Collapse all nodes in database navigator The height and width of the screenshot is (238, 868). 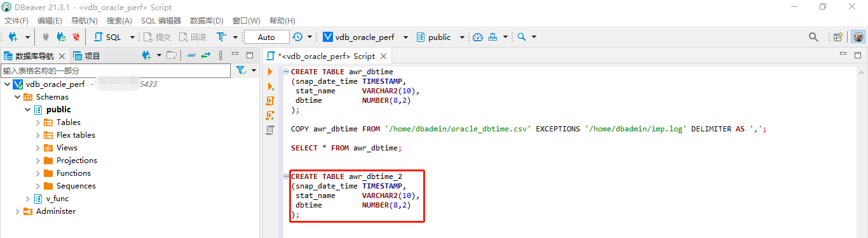[x=191, y=56]
